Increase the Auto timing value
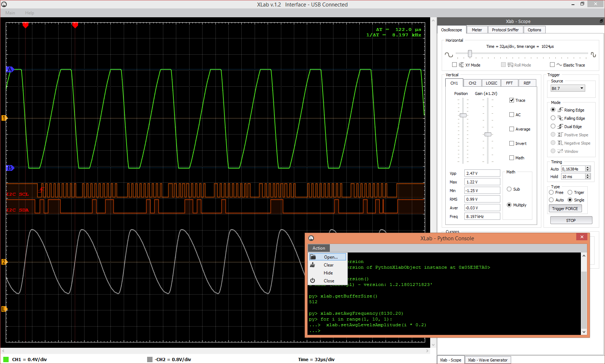The image size is (605, 364). coord(588,168)
